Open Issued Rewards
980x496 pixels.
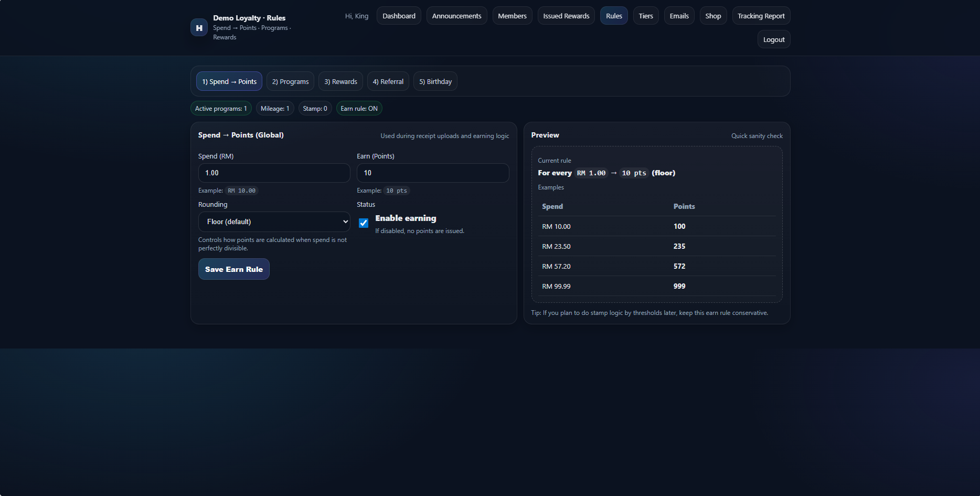pyautogui.click(x=566, y=16)
